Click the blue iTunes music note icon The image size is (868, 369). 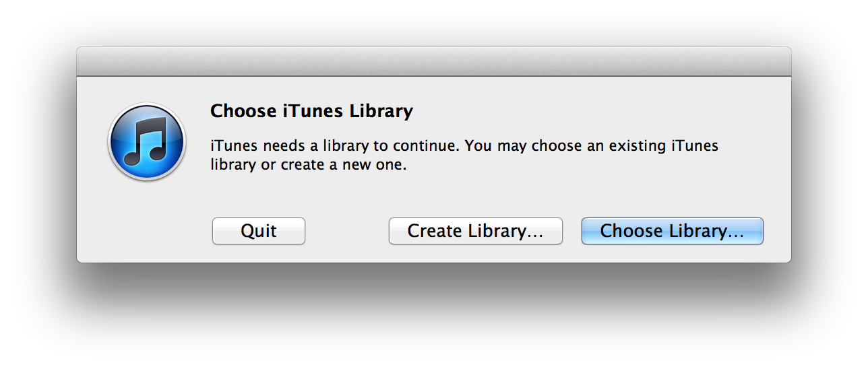pos(146,141)
